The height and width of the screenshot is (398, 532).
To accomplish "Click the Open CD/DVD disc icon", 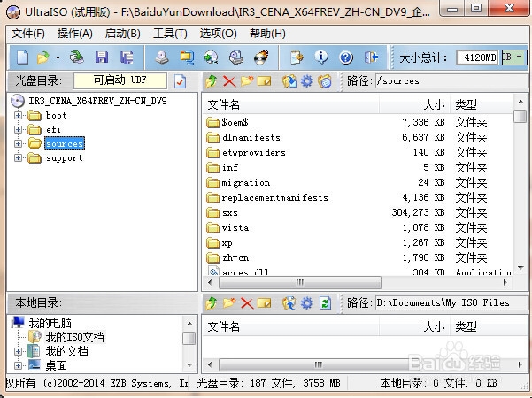I will pos(77,57).
